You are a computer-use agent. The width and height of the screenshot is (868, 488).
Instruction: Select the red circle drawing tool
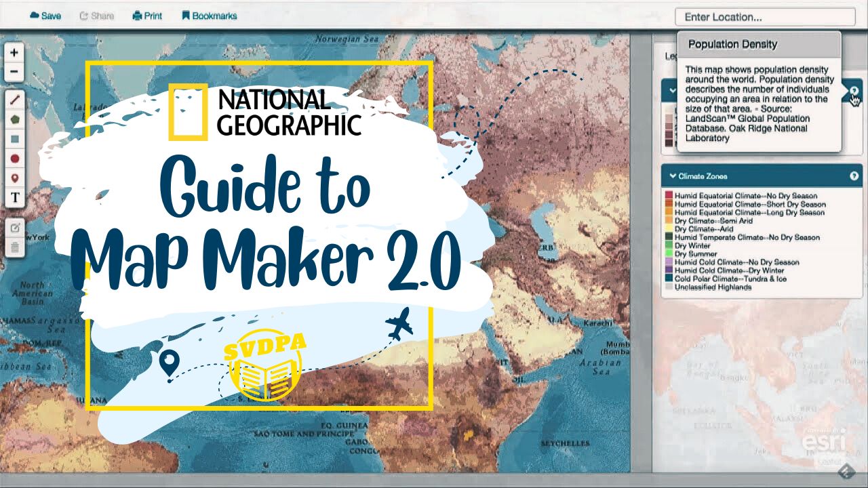(x=15, y=159)
